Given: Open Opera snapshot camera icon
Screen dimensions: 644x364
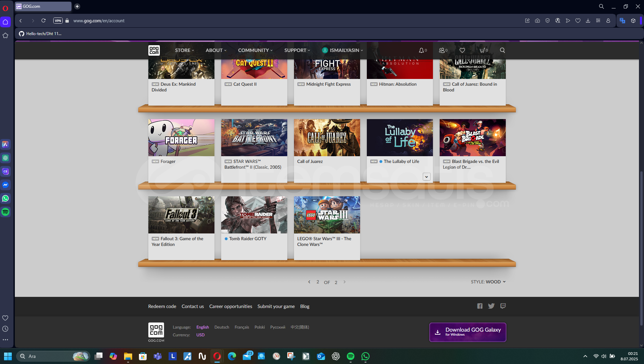Looking at the screenshot, I should click(x=537, y=21).
